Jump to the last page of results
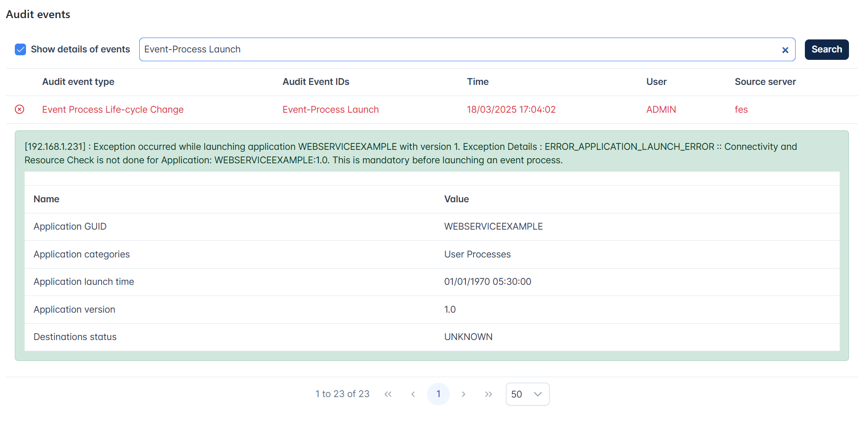Viewport: 868px width, 424px height. click(x=488, y=394)
